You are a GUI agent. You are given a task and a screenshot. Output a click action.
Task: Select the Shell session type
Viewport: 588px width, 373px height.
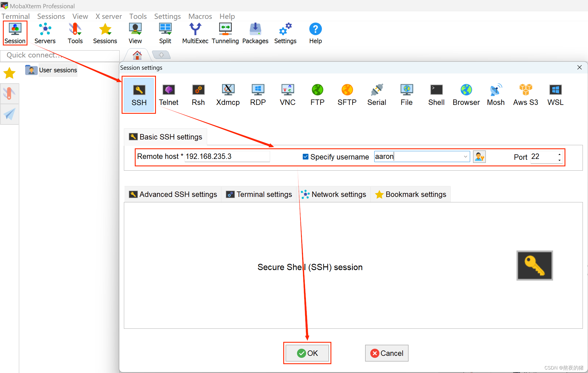tap(436, 95)
